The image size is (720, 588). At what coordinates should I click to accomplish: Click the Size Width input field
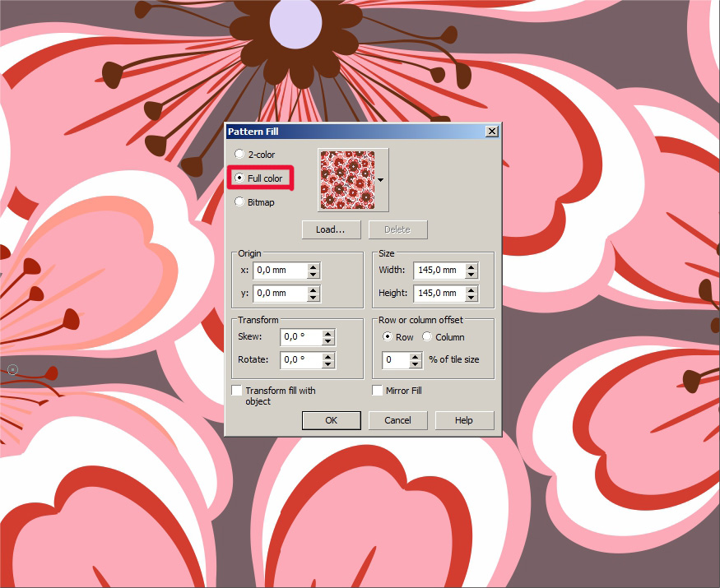tap(439, 271)
